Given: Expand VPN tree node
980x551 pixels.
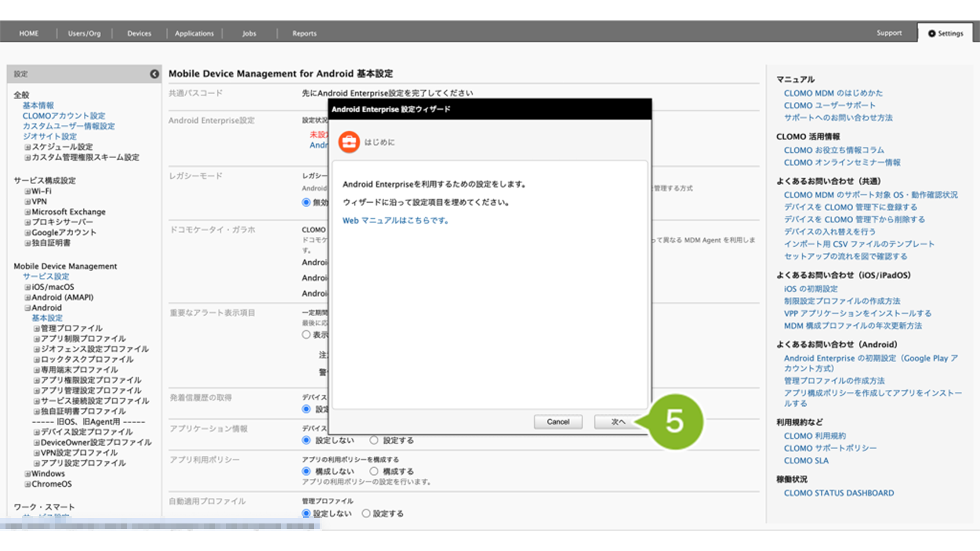Looking at the screenshot, I should (x=27, y=202).
